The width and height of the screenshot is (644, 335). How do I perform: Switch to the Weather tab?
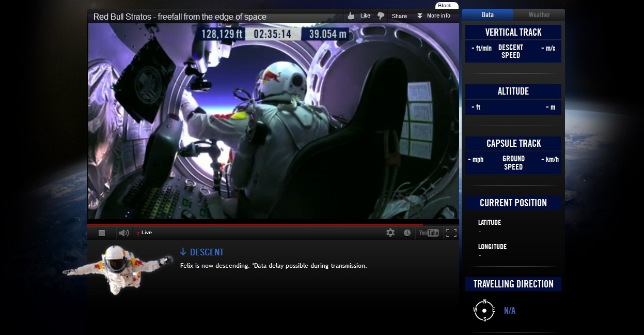tap(539, 14)
